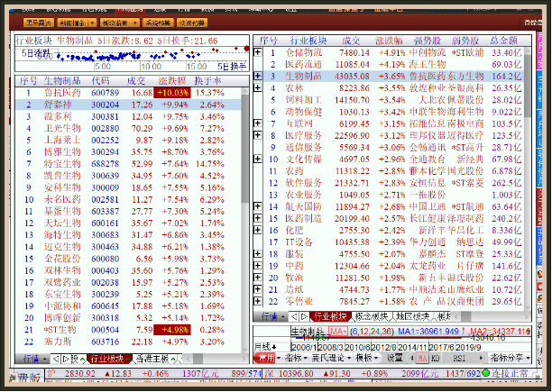Open the 模板 dropdown menu
The height and width of the screenshot is (392, 552).
click(367, 358)
